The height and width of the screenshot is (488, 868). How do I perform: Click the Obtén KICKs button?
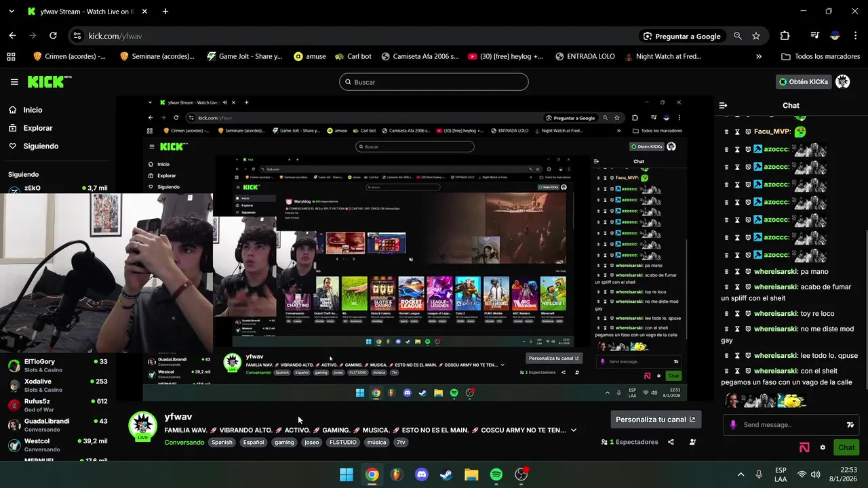click(804, 82)
